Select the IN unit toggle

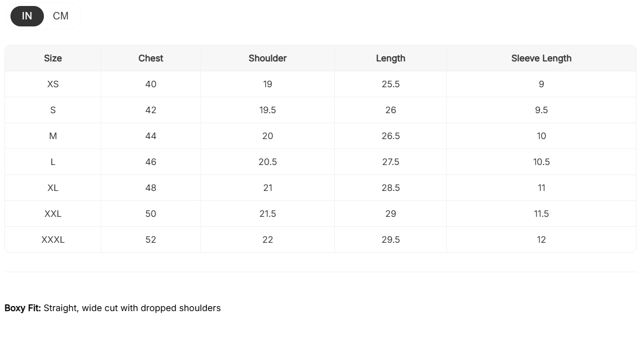click(27, 16)
